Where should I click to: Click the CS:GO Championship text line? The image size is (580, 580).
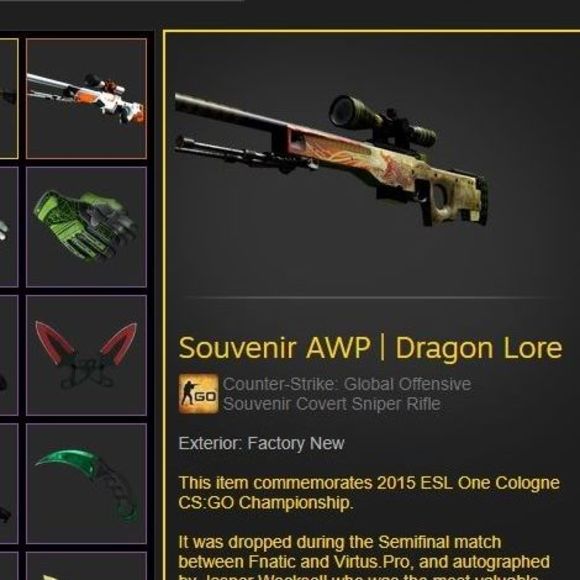click(266, 503)
